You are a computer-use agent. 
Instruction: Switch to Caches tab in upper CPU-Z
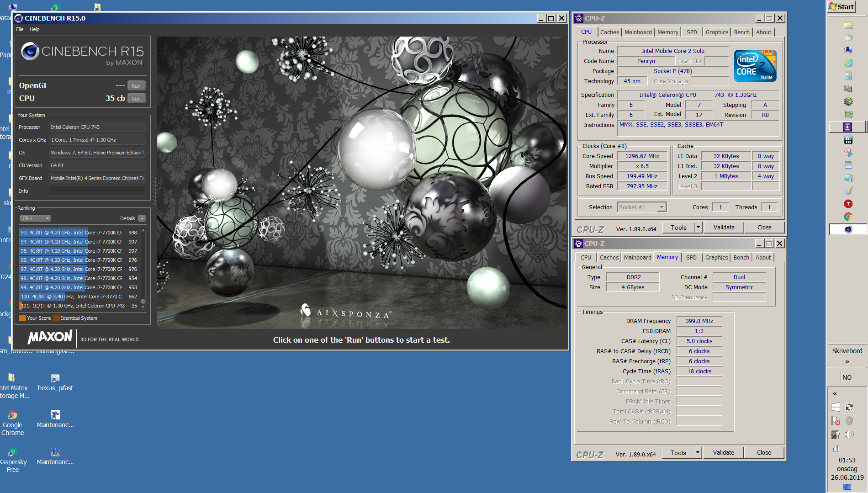tap(609, 32)
